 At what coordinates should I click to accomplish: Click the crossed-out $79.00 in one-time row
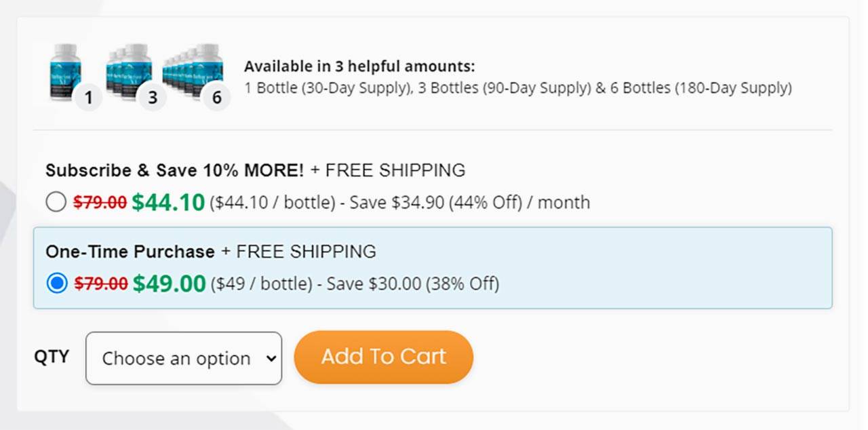point(100,284)
